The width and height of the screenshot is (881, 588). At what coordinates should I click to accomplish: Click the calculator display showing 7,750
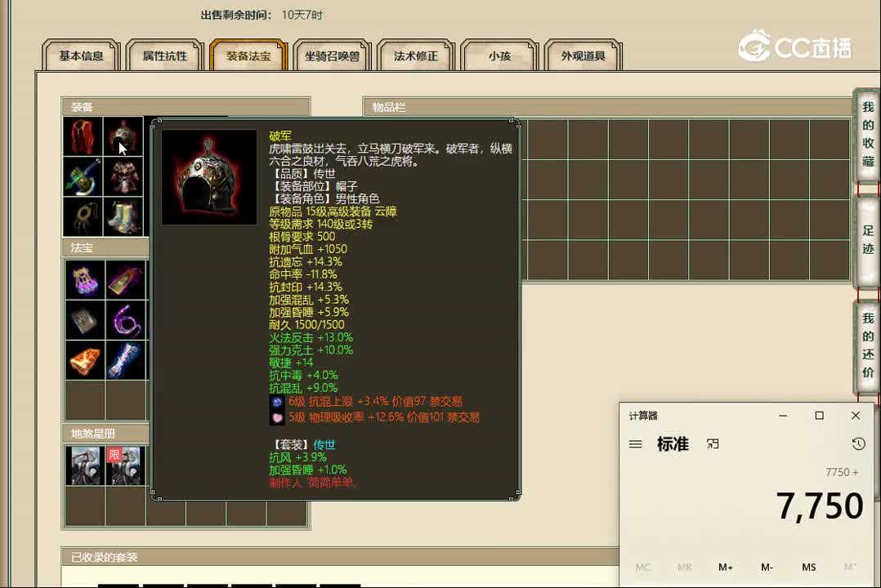point(820,505)
